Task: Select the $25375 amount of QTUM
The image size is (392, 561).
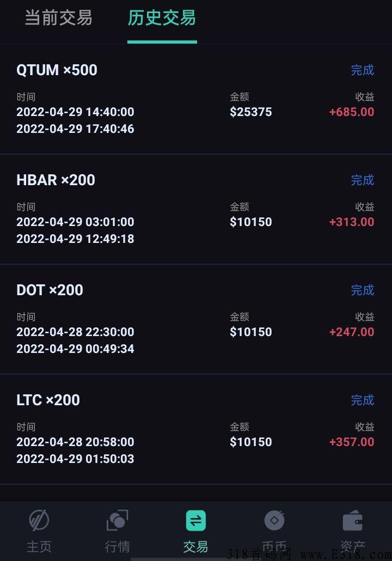Action: tap(251, 112)
